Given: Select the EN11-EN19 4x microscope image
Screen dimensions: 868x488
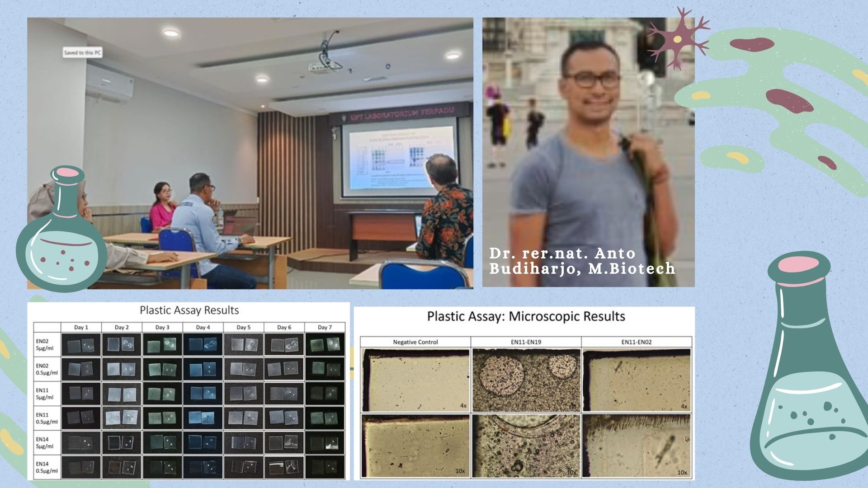Looking at the screenshot, I should click(x=526, y=380).
